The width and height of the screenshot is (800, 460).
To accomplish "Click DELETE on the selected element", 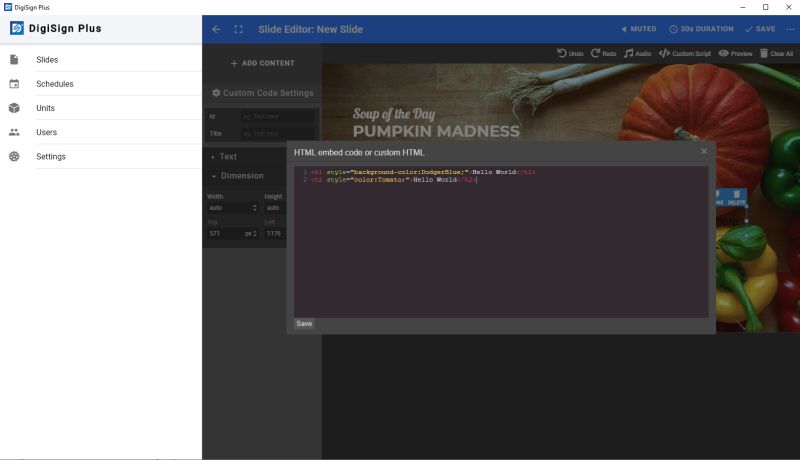I will pos(737,198).
